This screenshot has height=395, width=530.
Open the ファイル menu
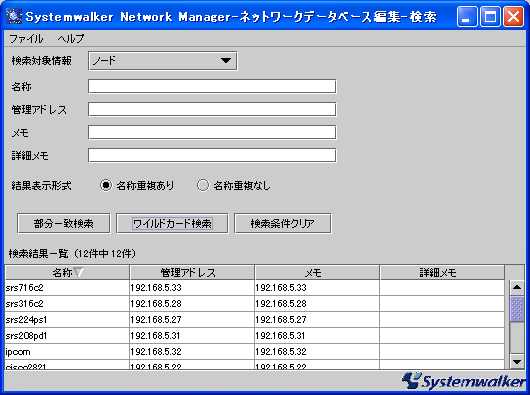26,39
